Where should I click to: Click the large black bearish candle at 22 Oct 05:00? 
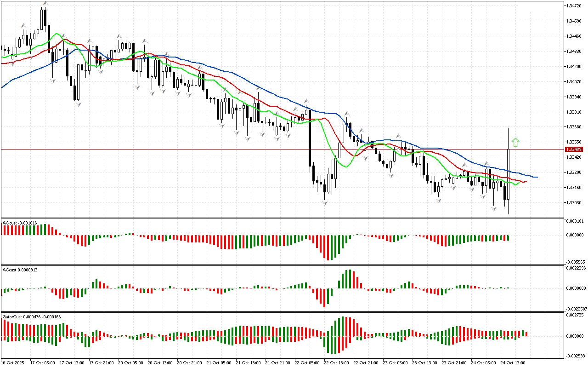(310, 138)
